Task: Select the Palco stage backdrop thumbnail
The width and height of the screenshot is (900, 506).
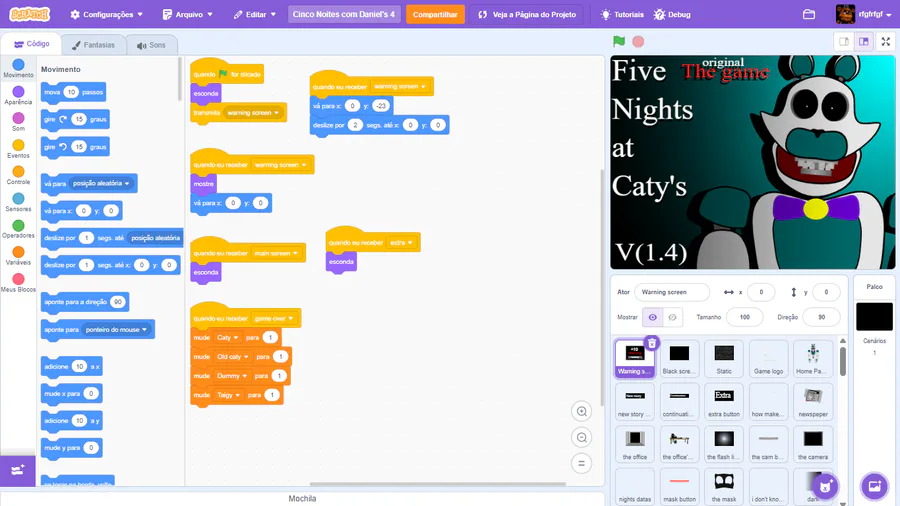Action: coord(874,317)
